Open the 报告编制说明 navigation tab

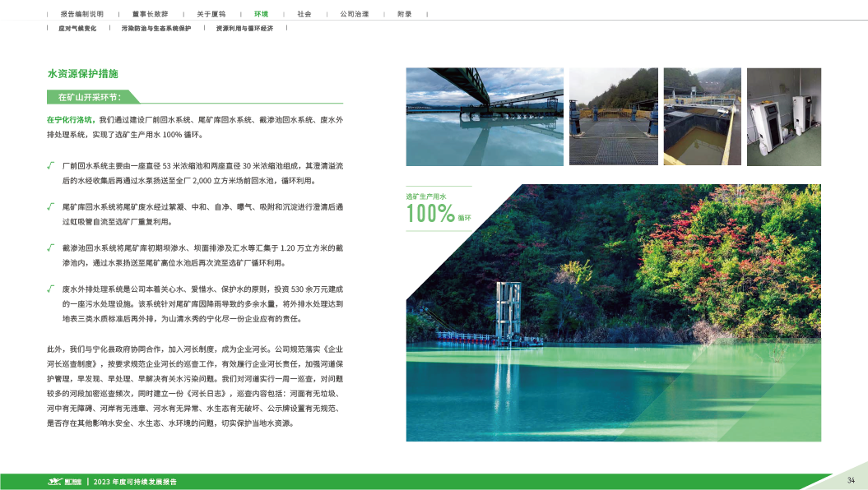point(82,14)
